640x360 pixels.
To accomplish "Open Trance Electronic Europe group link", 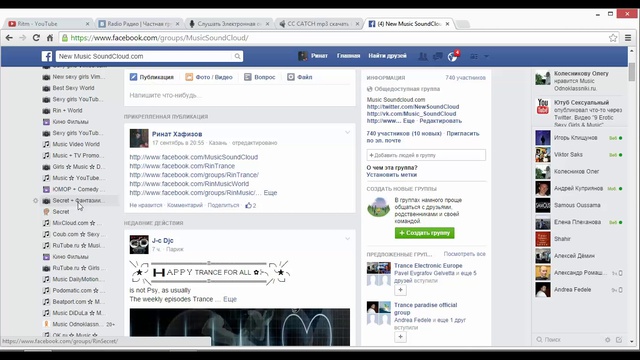I will point(428,265).
